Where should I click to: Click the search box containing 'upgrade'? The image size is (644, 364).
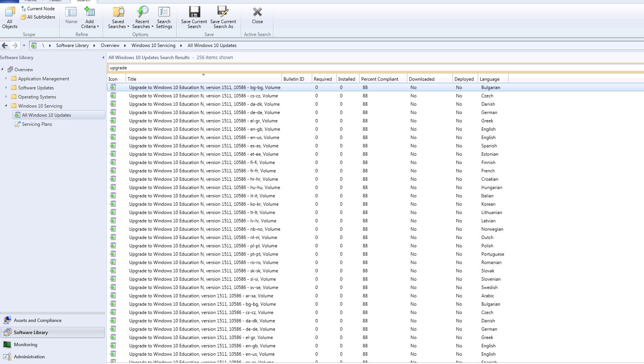tap(375, 68)
